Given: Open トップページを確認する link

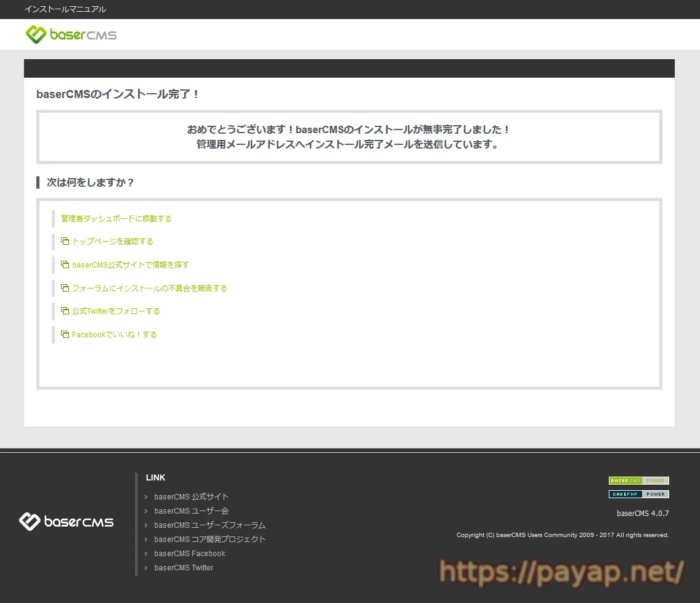Looking at the screenshot, I should click(113, 242).
